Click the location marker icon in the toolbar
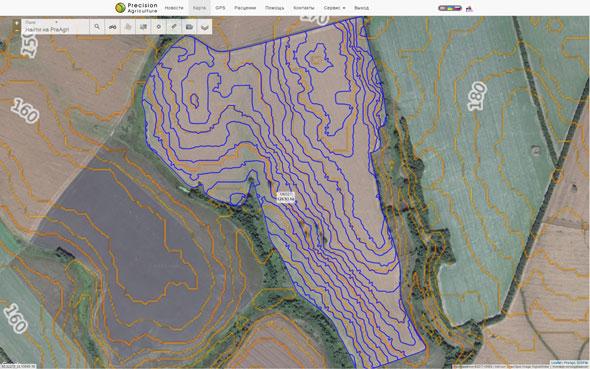590x369 pixels. tap(158, 27)
